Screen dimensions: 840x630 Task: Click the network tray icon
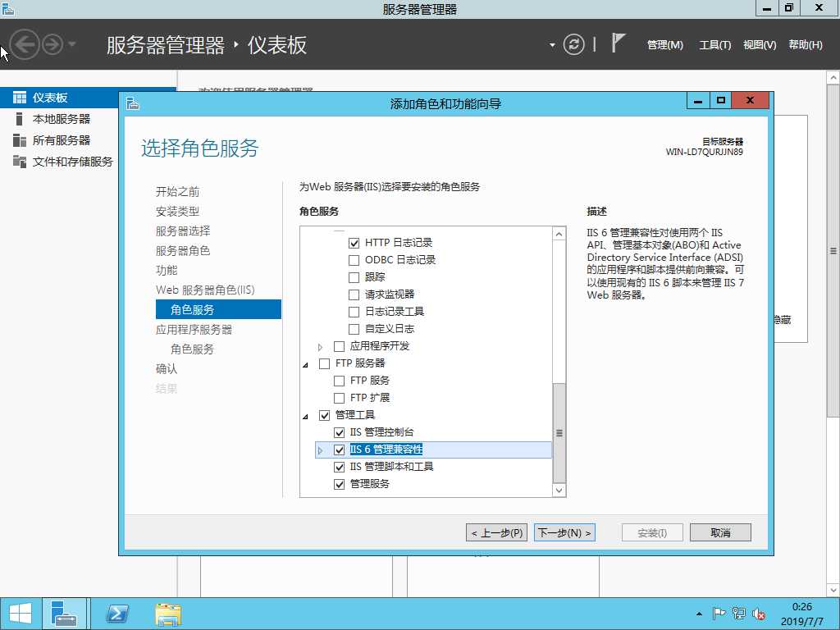[x=739, y=614]
